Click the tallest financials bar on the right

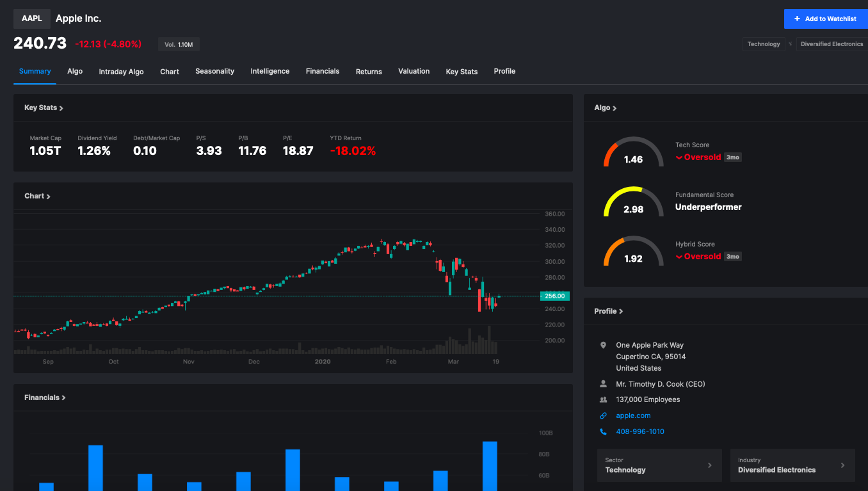click(x=490, y=466)
